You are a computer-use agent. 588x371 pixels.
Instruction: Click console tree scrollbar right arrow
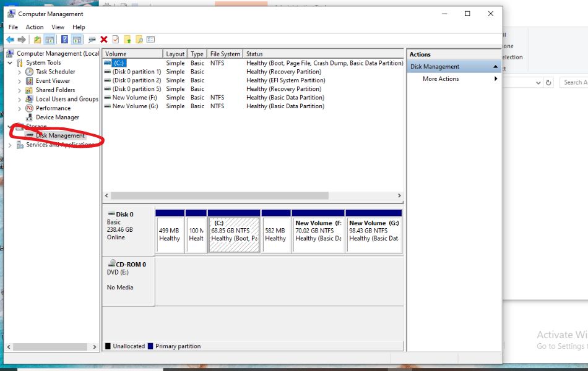coord(95,347)
